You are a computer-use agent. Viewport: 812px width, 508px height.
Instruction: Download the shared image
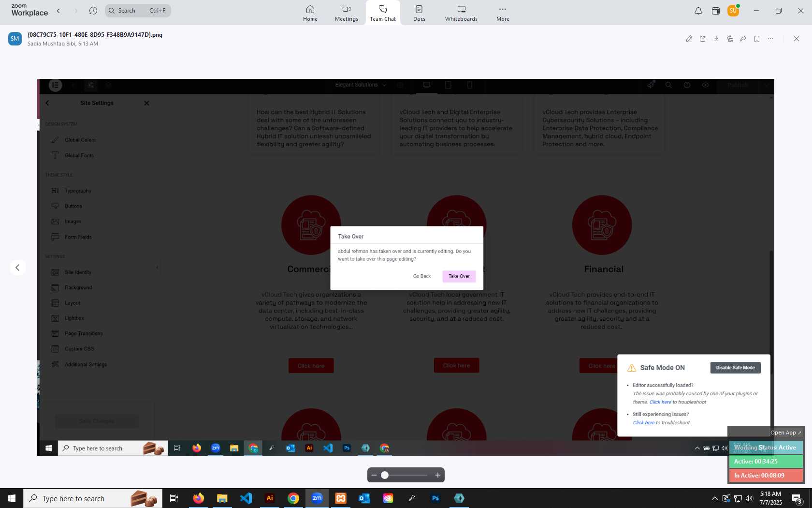716,39
